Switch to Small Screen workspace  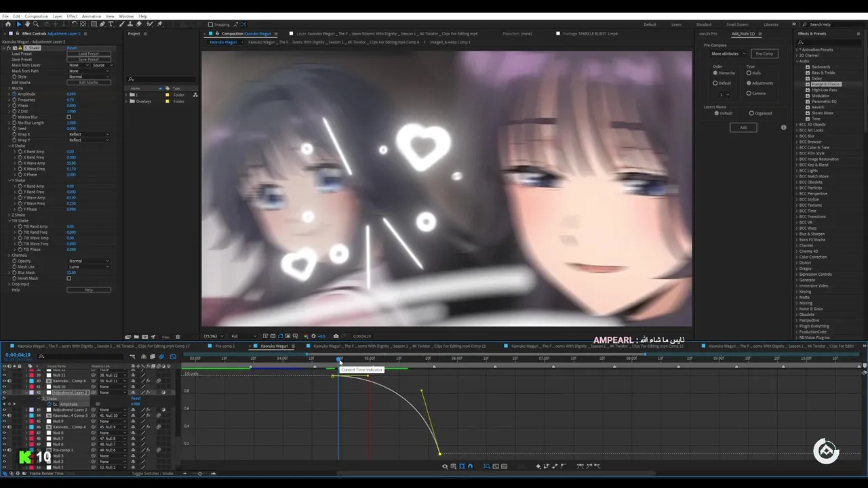pyautogui.click(x=736, y=24)
